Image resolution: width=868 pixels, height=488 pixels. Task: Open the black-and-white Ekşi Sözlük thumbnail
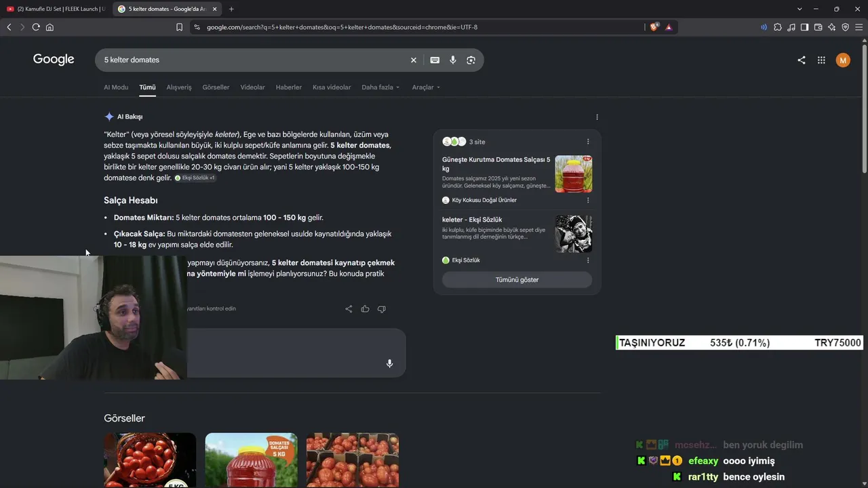click(x=574, y=234)
